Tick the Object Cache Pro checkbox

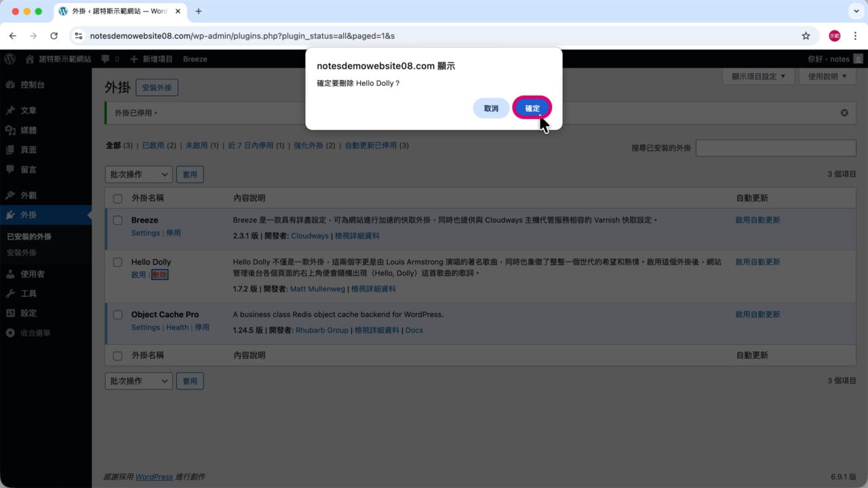tap(118, 314)
